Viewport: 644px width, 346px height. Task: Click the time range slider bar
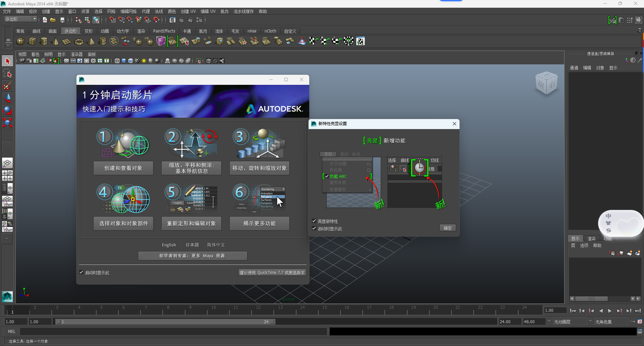point(164,322)
